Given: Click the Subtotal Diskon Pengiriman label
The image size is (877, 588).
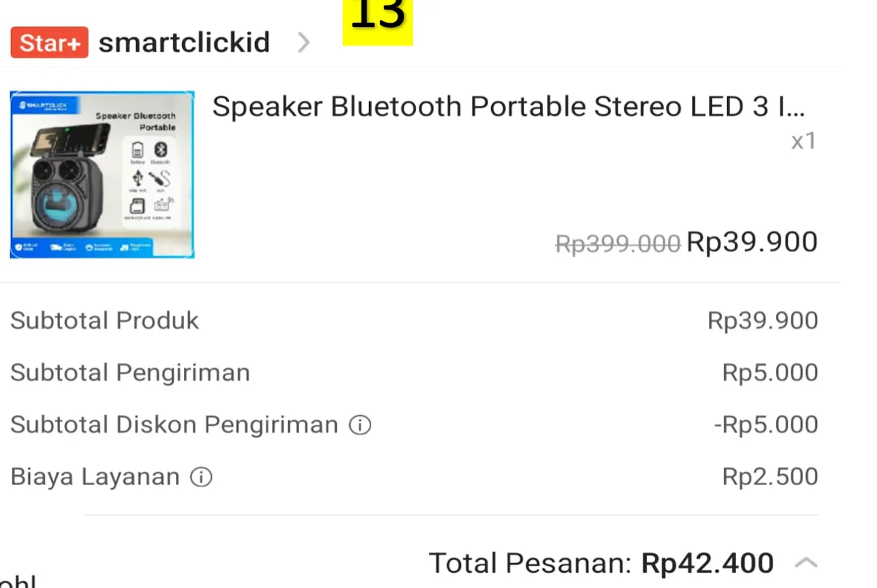Looking at the screenshot, I should (174, 424).
